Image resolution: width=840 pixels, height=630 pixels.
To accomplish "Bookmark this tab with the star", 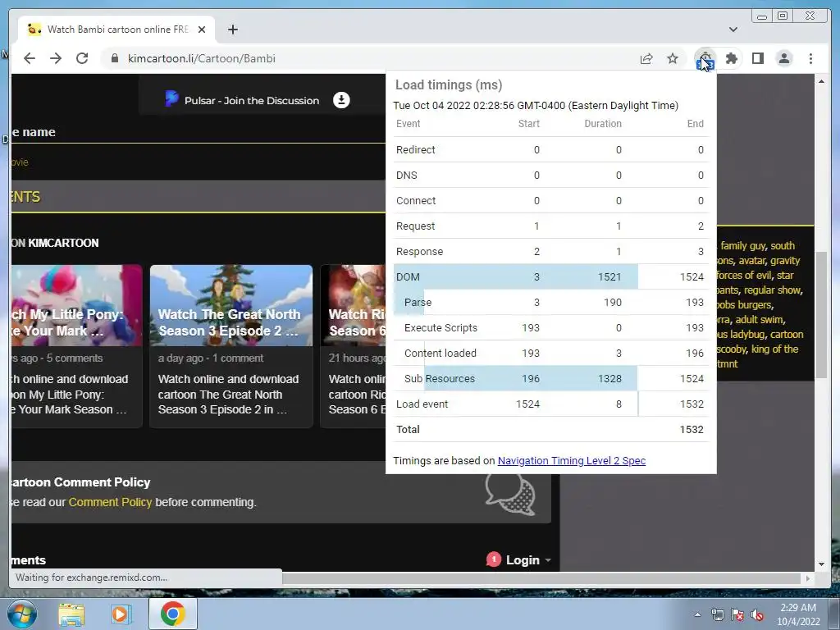I will 673,58.
